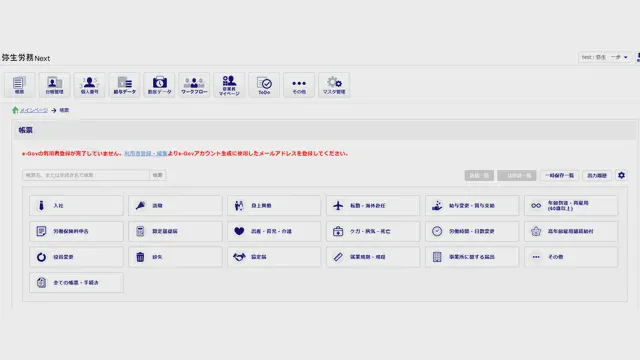This screenshot has height=360, width=640.
Task: Select ケガ・病気・死亡 first-aid kit category
Action: [373, 231]
